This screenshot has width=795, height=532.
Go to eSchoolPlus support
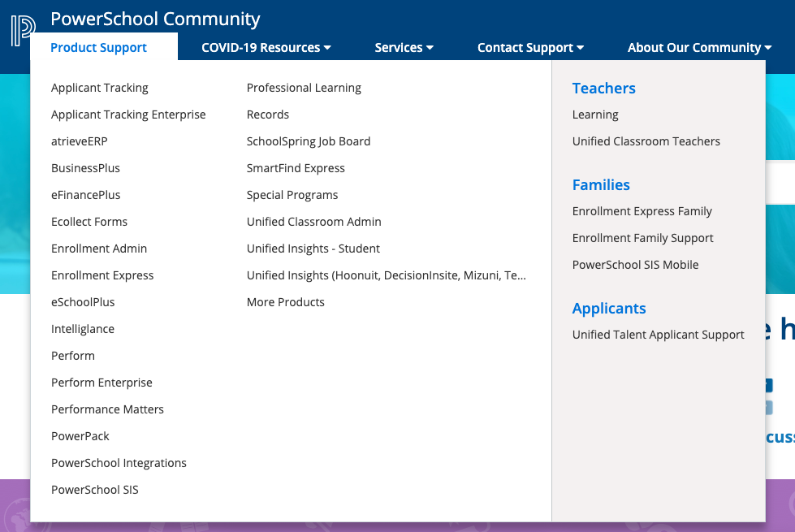coord(83,302)
